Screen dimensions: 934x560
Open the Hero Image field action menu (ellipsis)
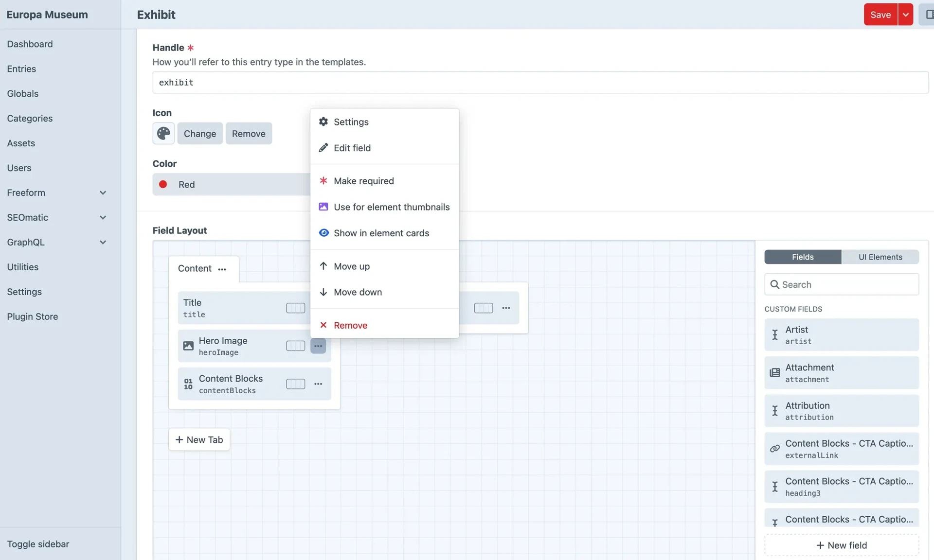319,346
